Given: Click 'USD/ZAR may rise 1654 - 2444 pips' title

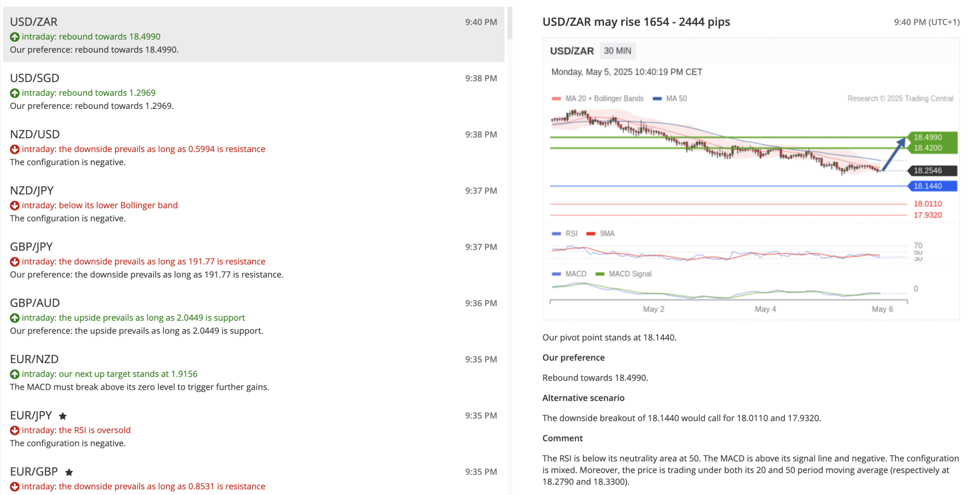Looking at the screenshot, I should click(x=636, y=22).
